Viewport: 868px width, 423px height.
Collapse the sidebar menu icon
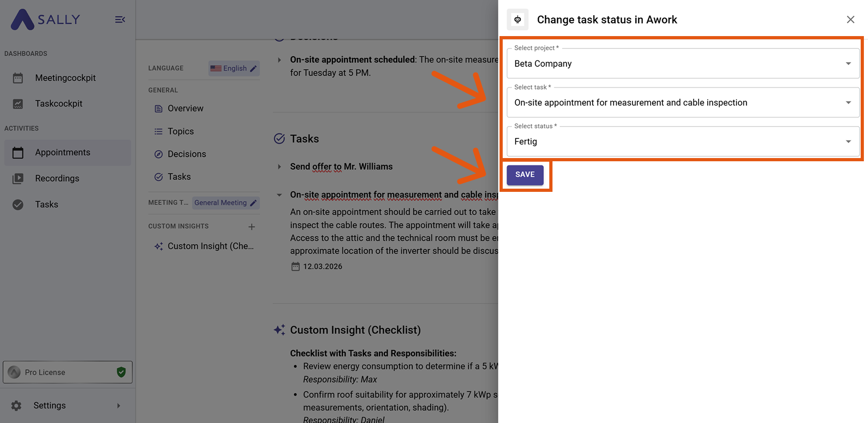pos(120,20)
